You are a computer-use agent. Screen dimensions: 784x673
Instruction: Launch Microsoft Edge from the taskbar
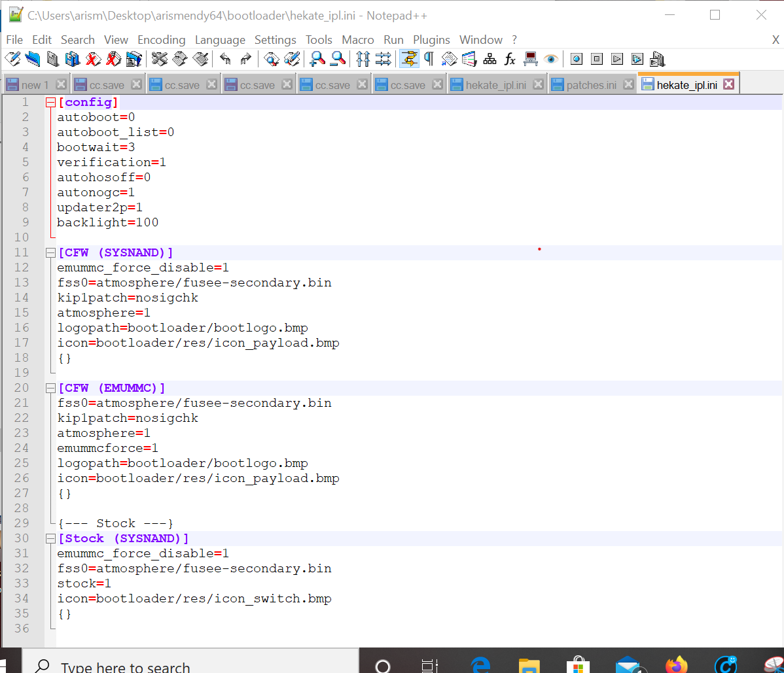480,664
